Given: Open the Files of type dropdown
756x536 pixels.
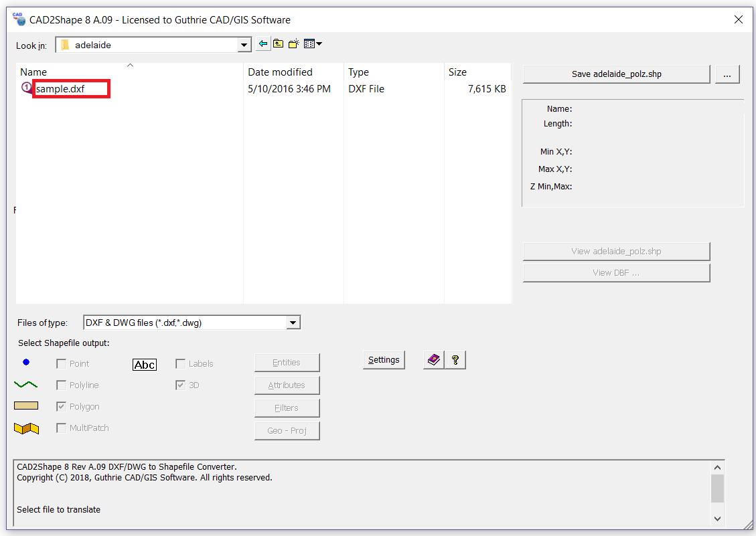Looking at the screenshot, I should click(293, 323).
